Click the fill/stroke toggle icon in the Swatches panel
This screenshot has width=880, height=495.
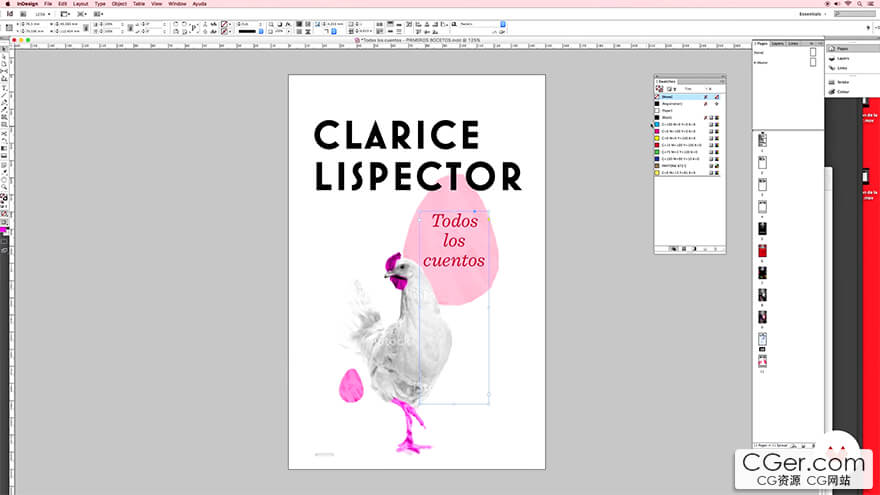pyautogui.click(x=659, y=89)
